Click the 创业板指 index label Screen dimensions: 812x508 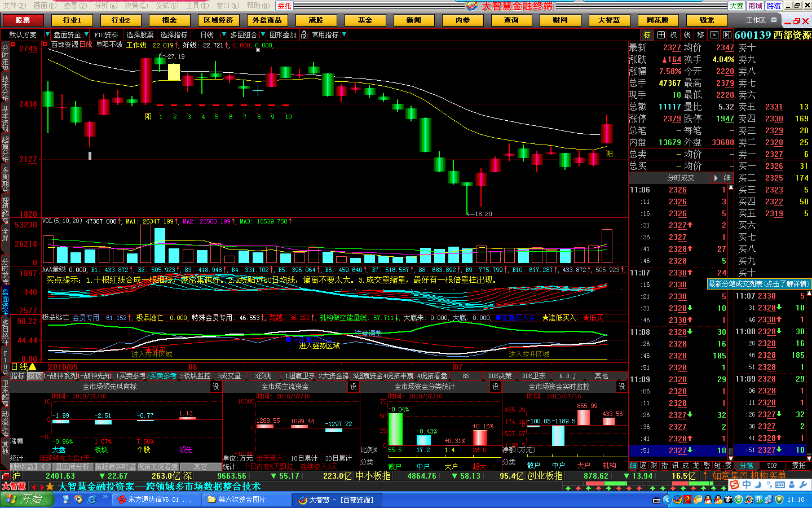click(x=545, y=476)
